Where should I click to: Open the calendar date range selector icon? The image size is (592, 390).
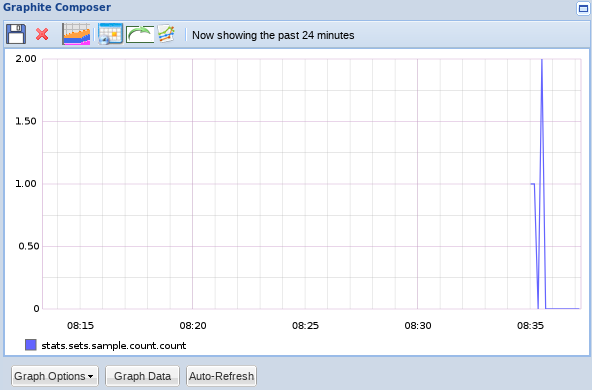110,34
